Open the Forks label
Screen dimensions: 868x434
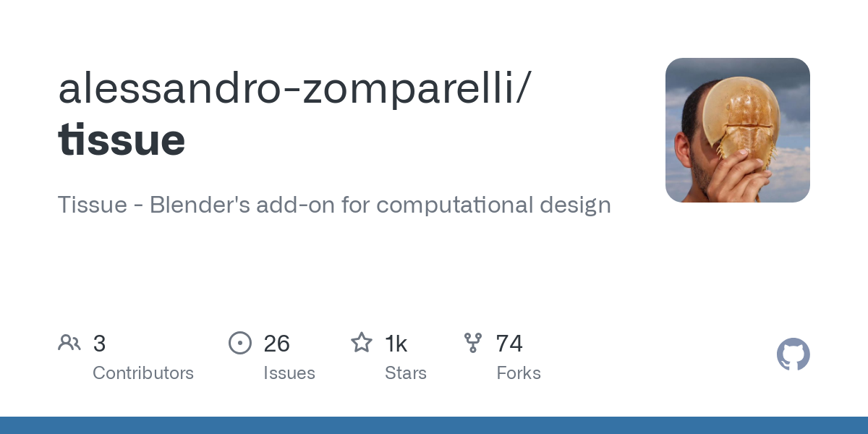pos(519,373)
